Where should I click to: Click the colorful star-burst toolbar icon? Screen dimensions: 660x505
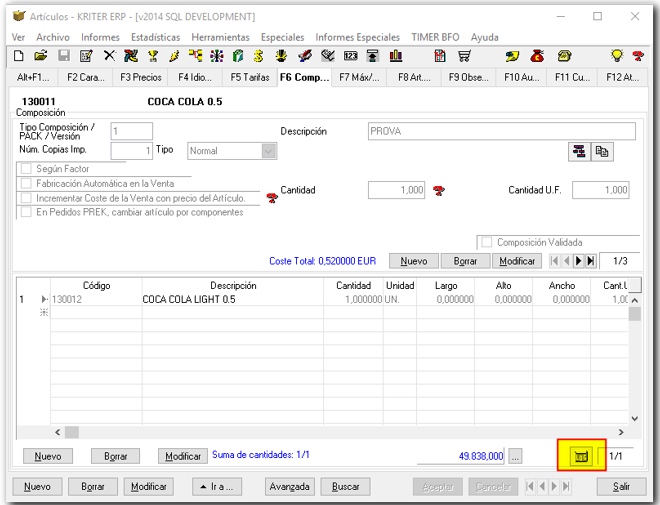pyautogui.click(x=217, y=56)
